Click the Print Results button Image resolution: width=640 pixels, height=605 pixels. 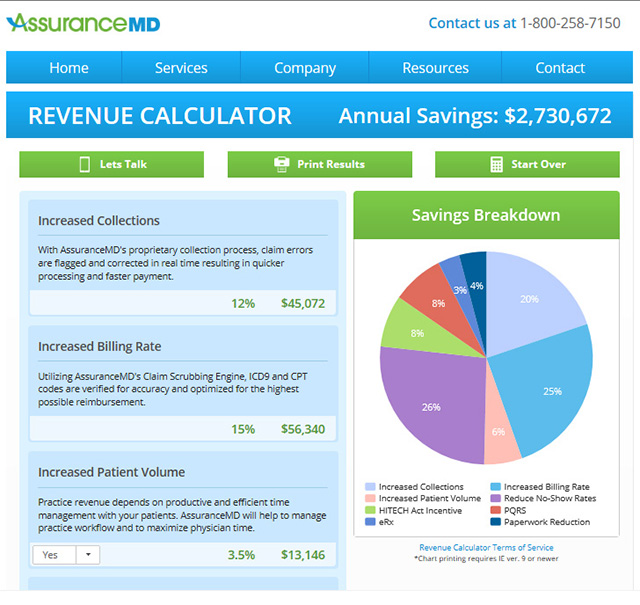tap(320, 164)
